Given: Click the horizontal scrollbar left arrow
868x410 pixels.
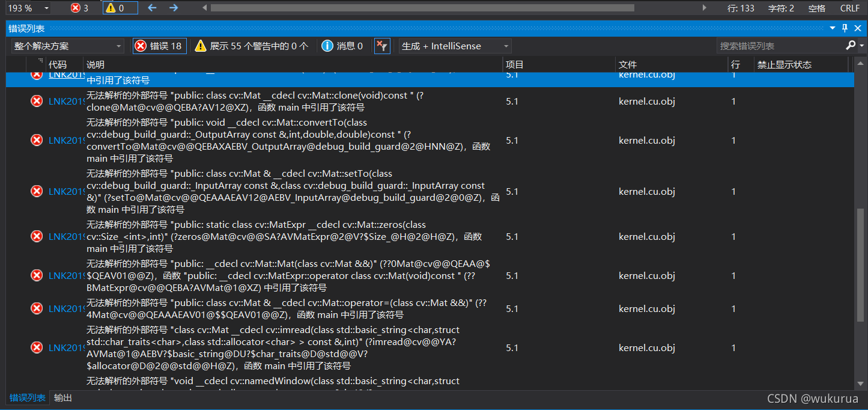Looking at the screenshot, I should [205, 8].
